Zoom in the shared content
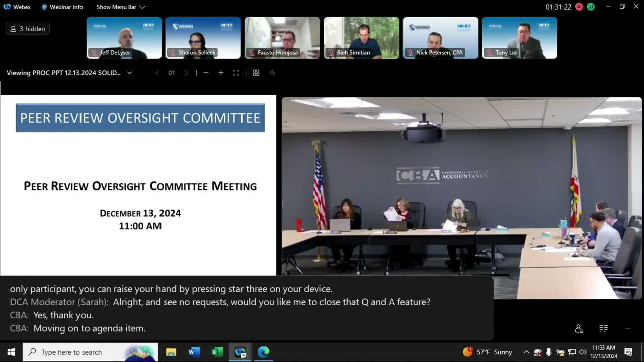 (221, 73)
